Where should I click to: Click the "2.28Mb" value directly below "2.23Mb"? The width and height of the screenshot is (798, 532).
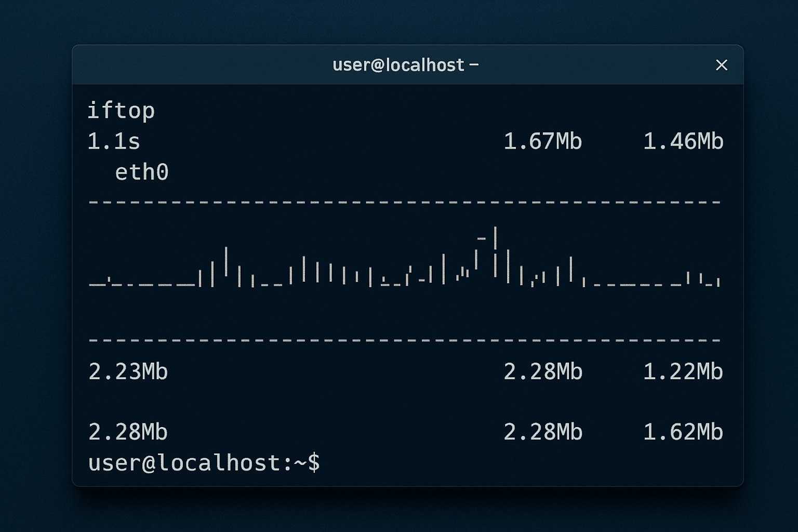point(128,432)
